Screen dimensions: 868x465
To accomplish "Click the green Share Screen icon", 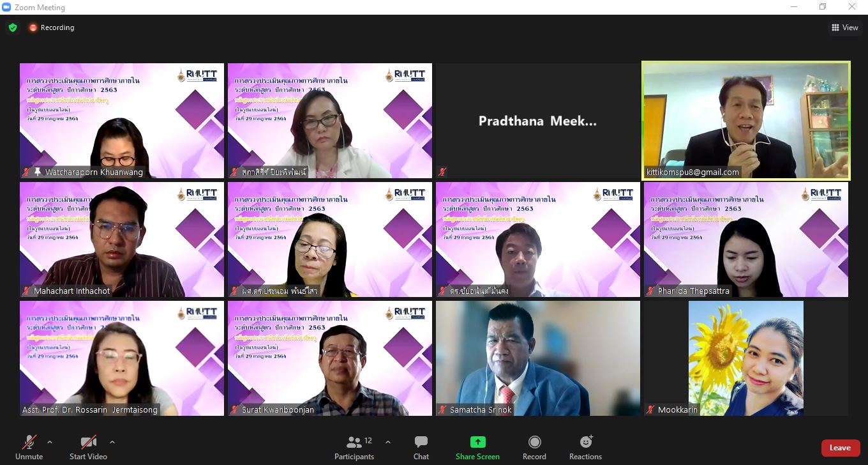I will 477,442.
